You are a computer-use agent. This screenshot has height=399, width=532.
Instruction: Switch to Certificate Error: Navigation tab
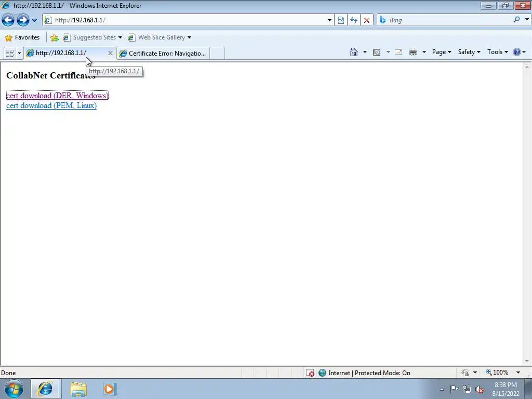coord(163,54)
